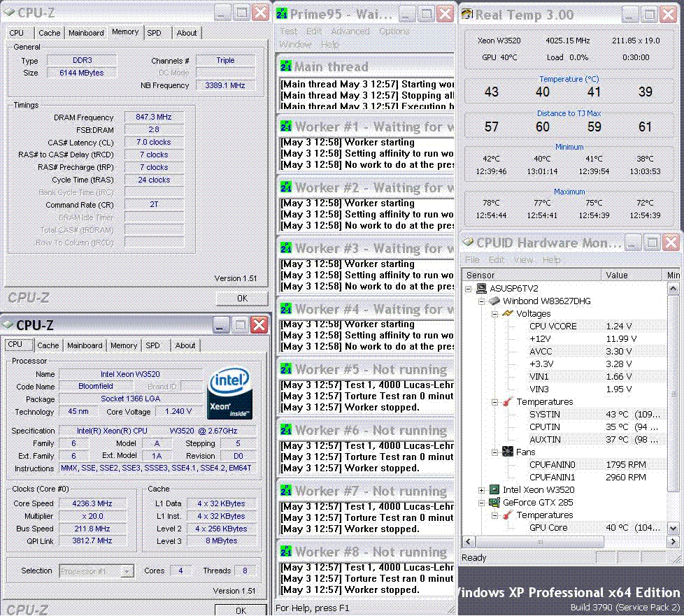Screen dimensions: 684x616
Task: Click the horizontal scroll left arrow
Action: pos(469,542)
